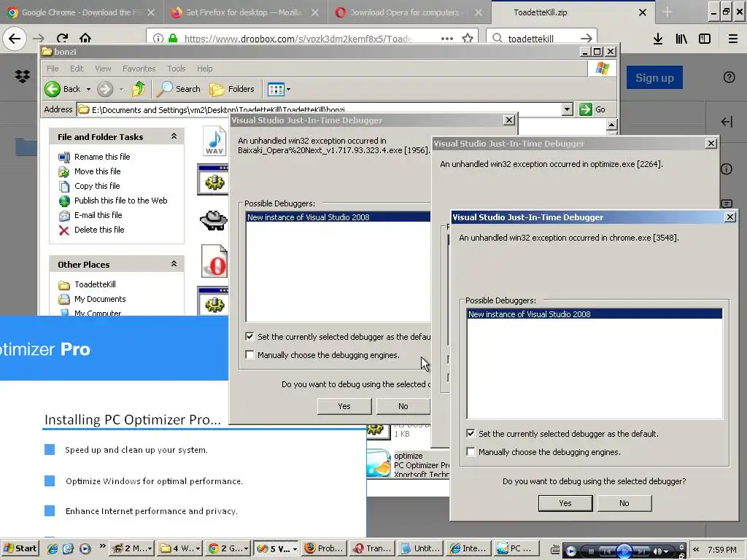Check default debugger option in chrome.exe dialog

point(471,433)
